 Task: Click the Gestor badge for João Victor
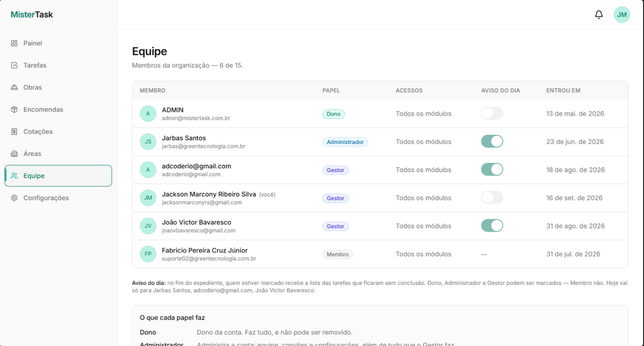pos(335,227)
